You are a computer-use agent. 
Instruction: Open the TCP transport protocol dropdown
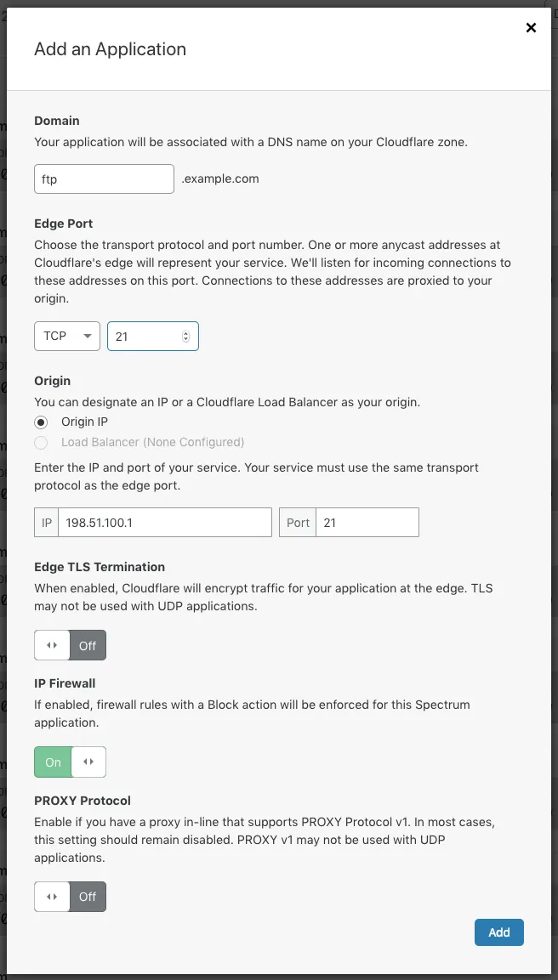[66, 336]
